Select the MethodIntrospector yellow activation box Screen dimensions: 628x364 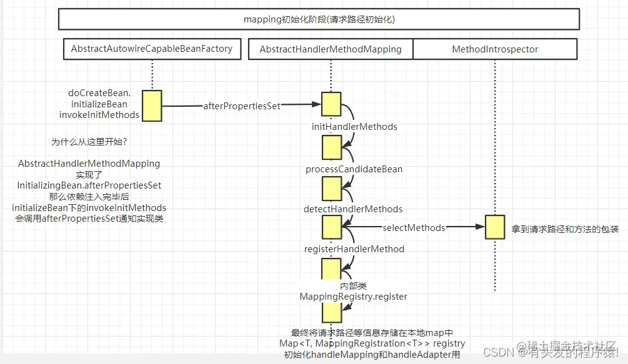pos(494,227)
